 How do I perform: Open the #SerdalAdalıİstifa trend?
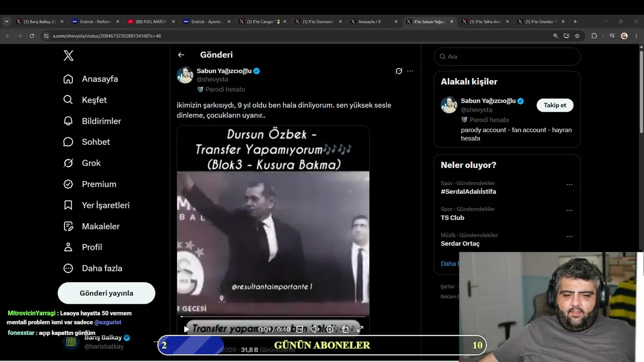(x=468, y=192)
